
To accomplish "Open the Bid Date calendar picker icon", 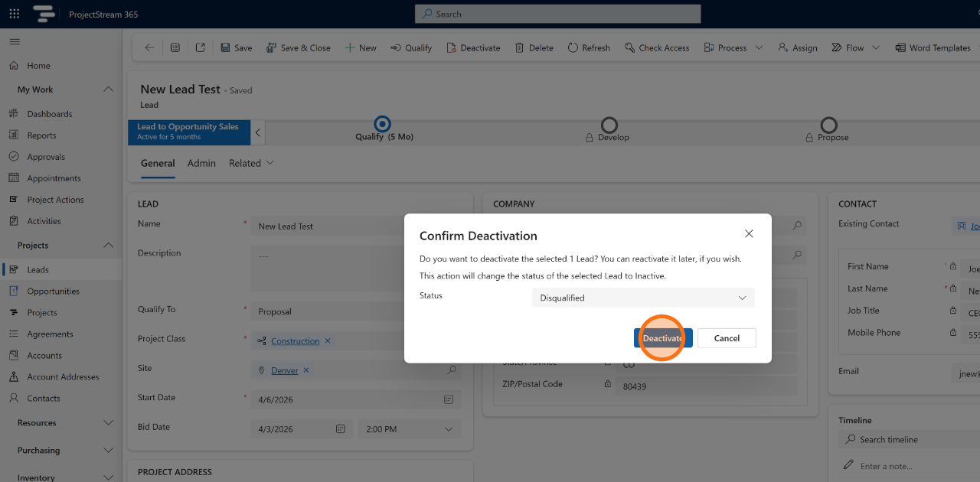I will 341,429.
